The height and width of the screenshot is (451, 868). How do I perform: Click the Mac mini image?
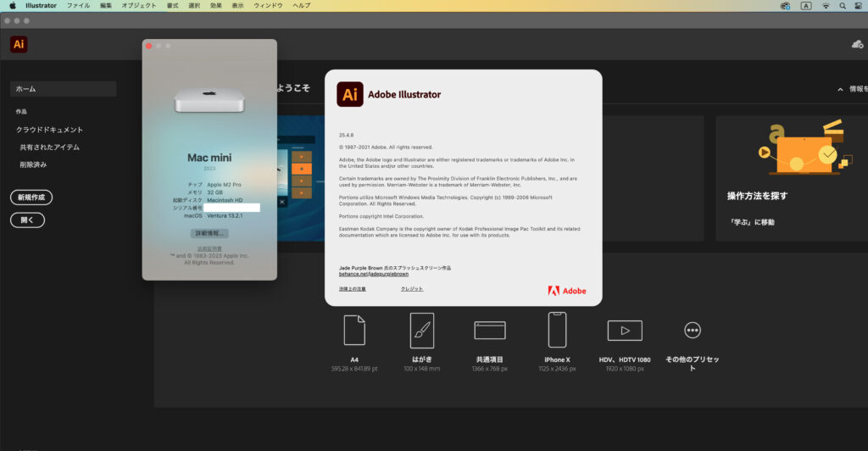(x=209, y=101)
